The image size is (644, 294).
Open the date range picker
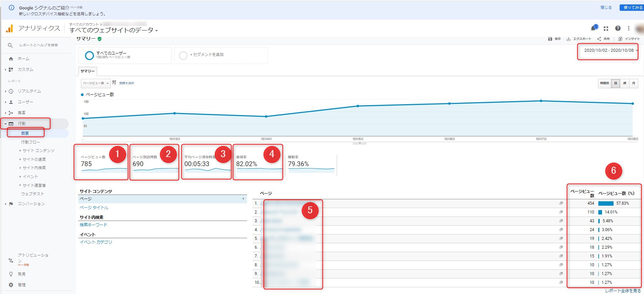(609, 50)
